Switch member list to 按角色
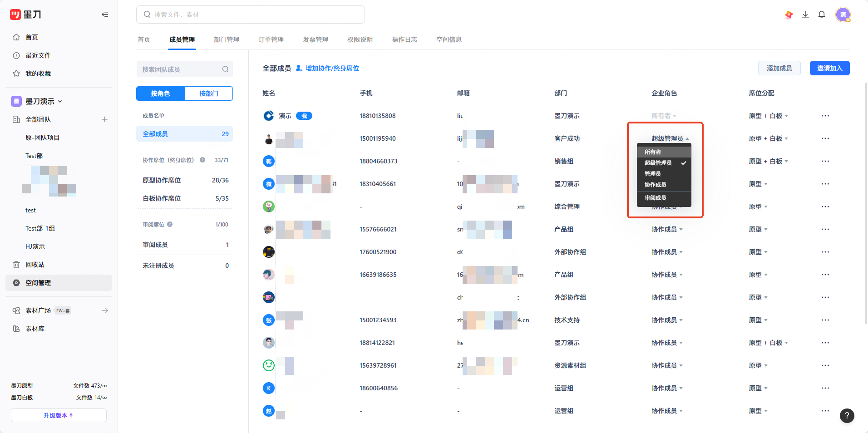The image size is (868, 433). 161,93
